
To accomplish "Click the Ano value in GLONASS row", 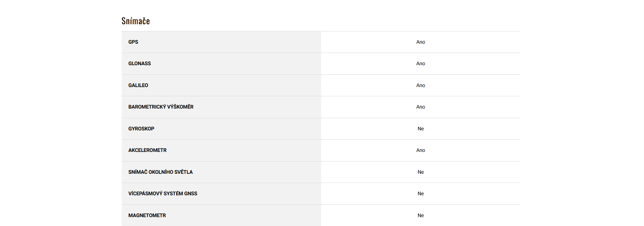I will 421,63.
